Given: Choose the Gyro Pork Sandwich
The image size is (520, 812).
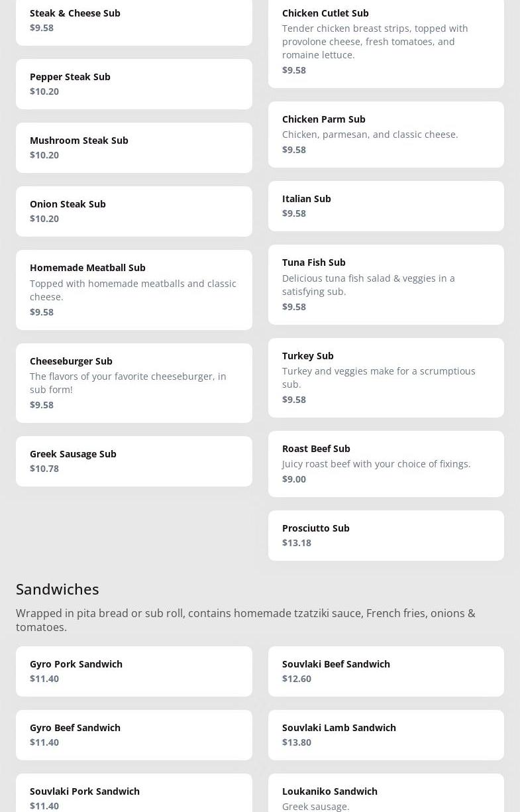Looking at the screenshot, I should tap(134, 671).
